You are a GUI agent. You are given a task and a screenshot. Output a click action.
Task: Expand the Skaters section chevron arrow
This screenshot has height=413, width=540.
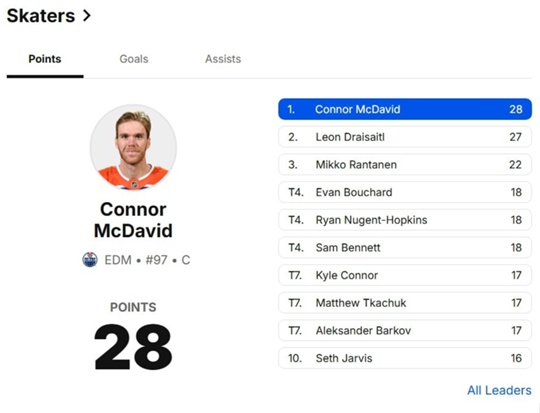87,16
